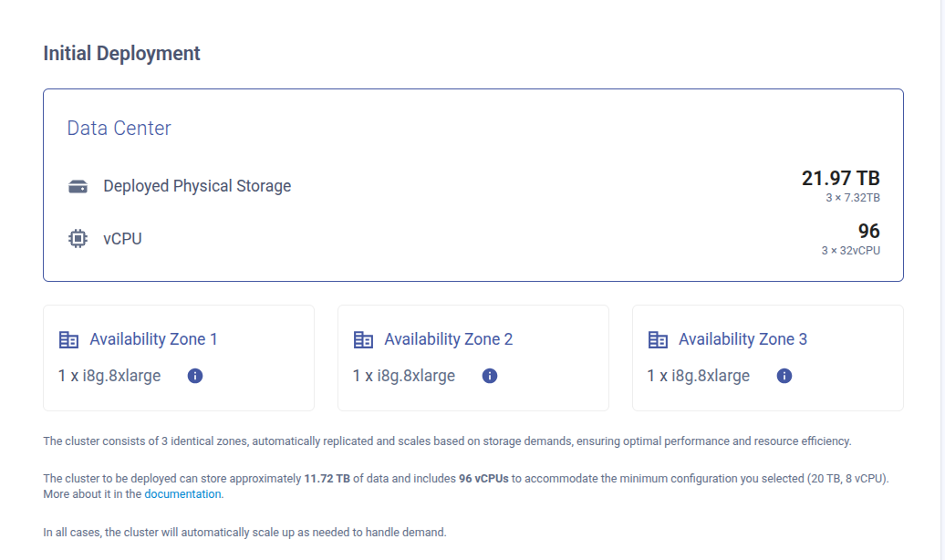Screen dimensions: 945x560
Task: Select the Data Center card title
Action: (x=119, y=129)
